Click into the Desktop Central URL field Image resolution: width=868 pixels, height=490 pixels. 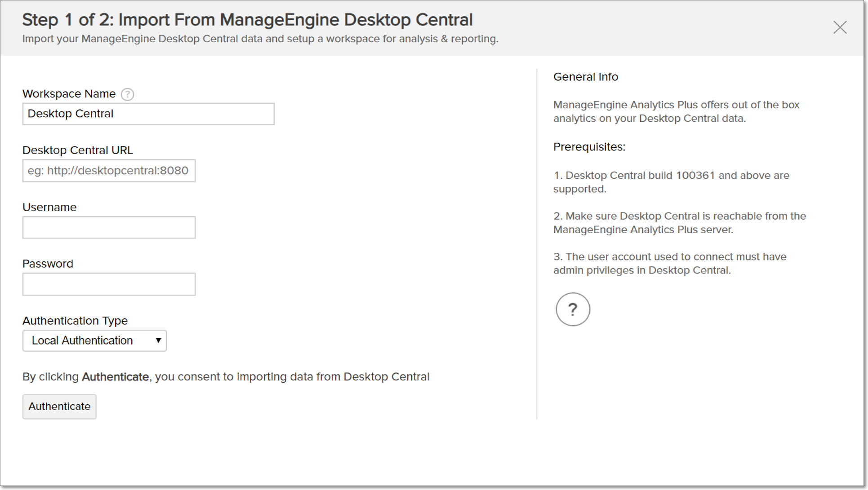pyautogui.click(x=109, y=171)
